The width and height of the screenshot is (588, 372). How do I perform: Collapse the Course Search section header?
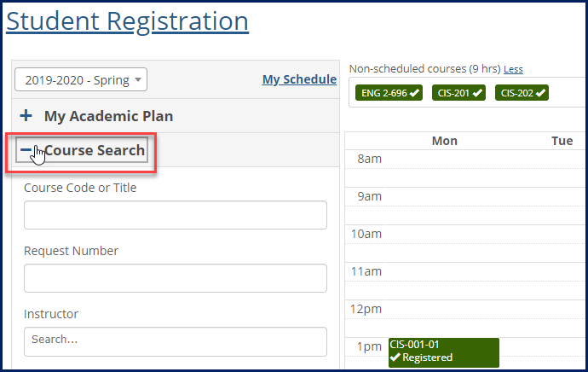point(94,151)
